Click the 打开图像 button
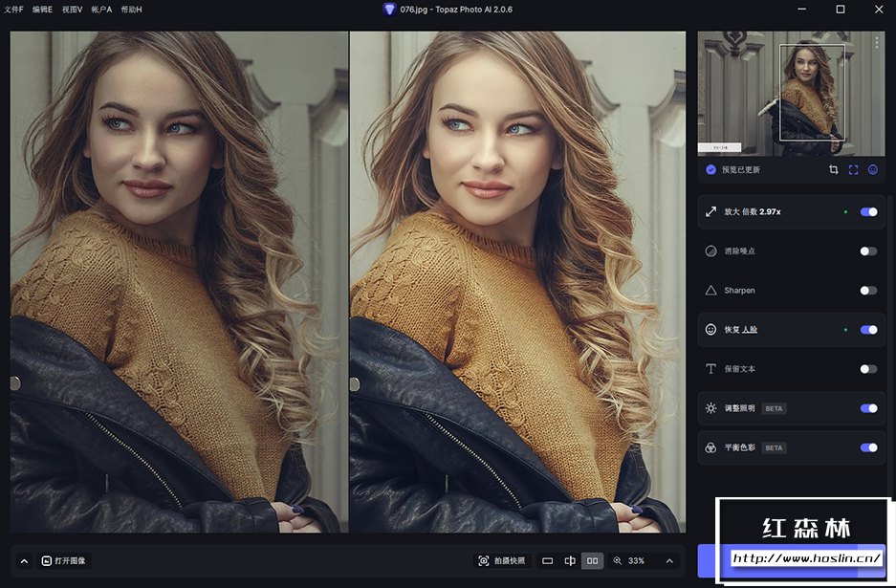This screenshot has width=896, height=588. click(64, 561)
